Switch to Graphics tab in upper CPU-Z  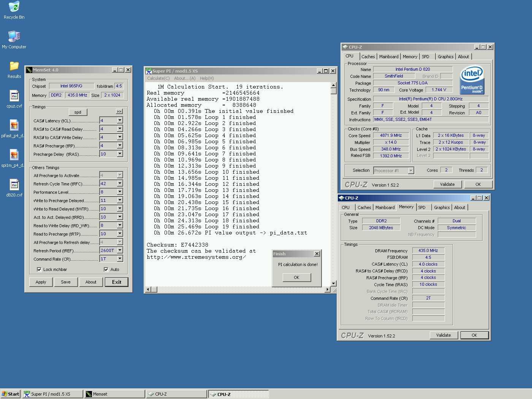click(x=445, y=57)
